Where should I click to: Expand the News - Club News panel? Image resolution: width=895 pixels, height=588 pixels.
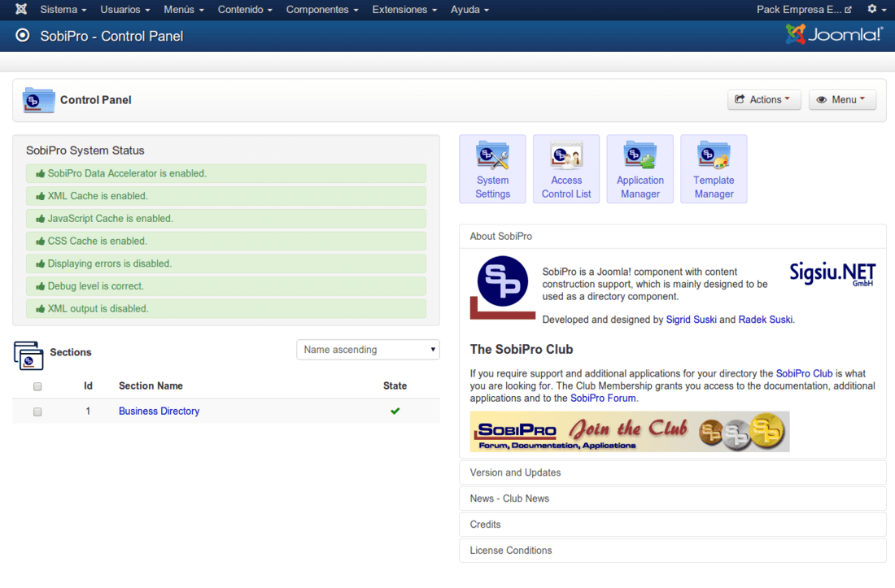[x=672, y=499]
